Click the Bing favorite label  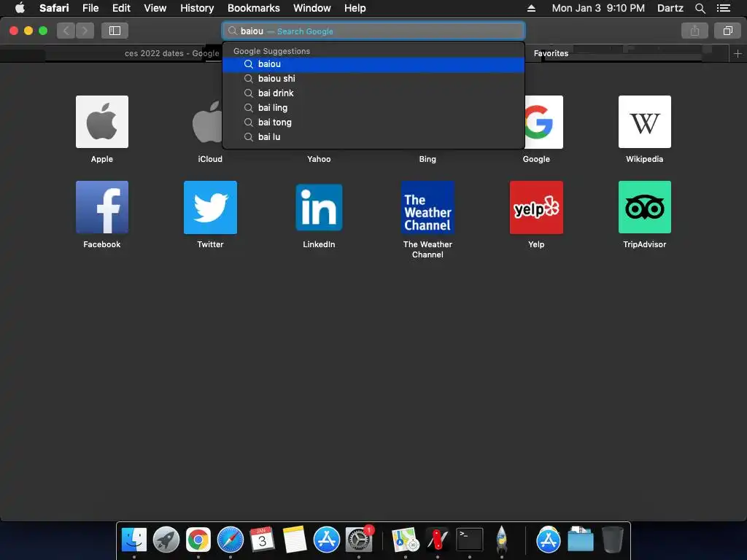click(427, 159)
